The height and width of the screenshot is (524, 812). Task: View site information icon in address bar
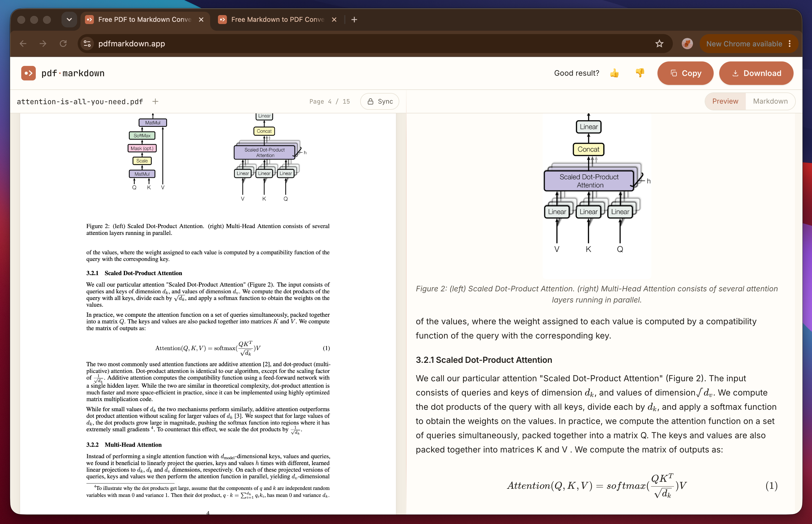tap(87, 44)
